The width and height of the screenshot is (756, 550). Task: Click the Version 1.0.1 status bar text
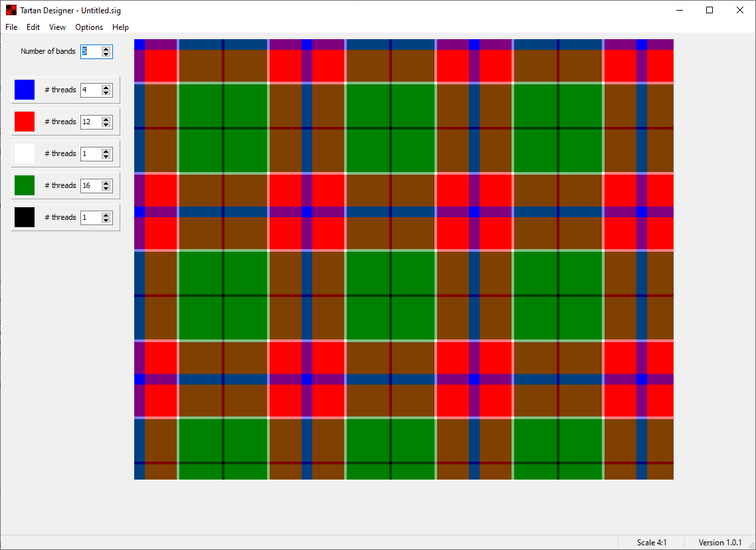tap(720, 543)
